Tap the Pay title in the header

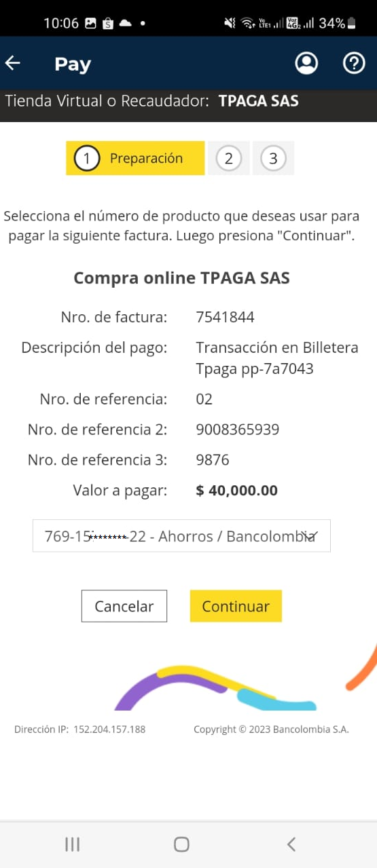click(73, 64)
